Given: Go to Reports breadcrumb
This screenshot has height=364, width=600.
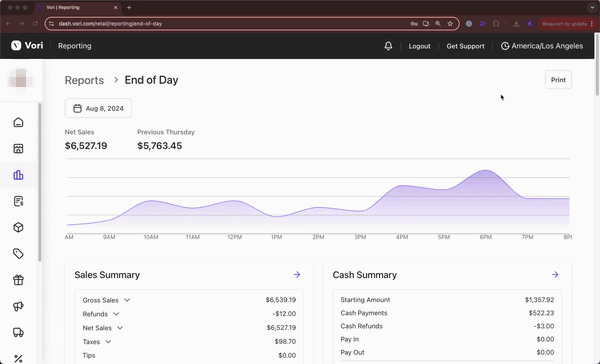Looking at the screenshot, I should click(84, 80).
